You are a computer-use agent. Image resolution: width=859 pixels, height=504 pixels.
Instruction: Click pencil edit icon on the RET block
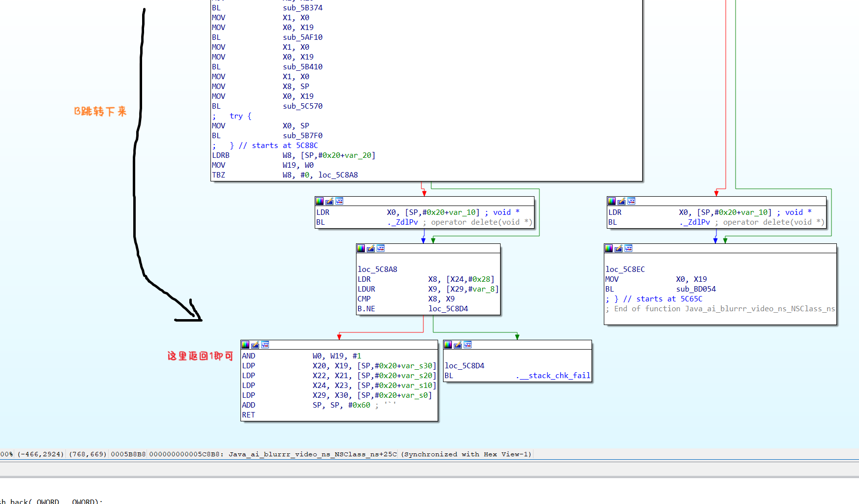[255, 345]
